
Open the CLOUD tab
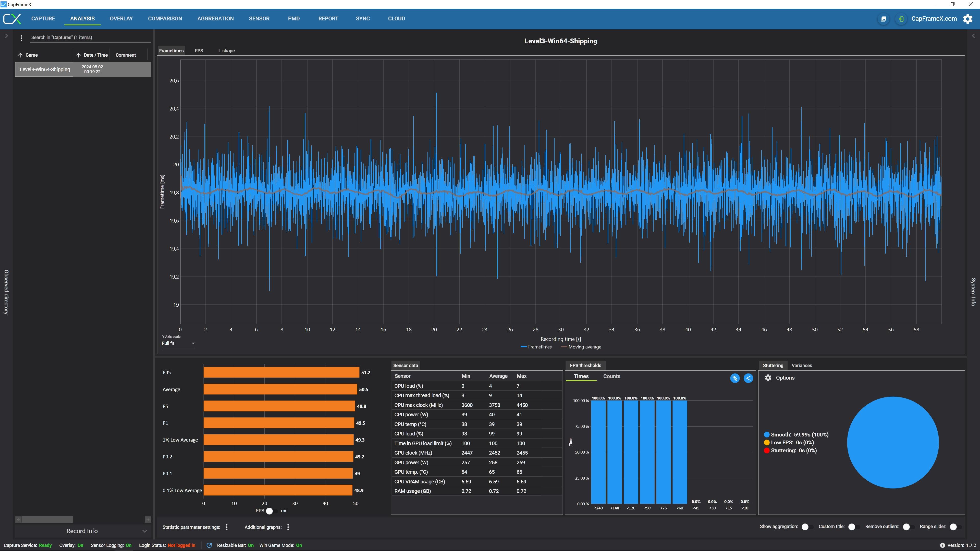tap(396, 19)
